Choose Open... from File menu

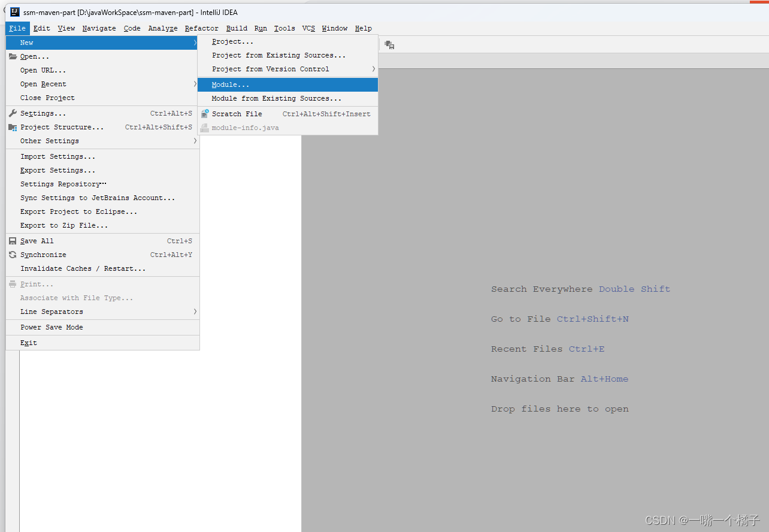[102, 56]
